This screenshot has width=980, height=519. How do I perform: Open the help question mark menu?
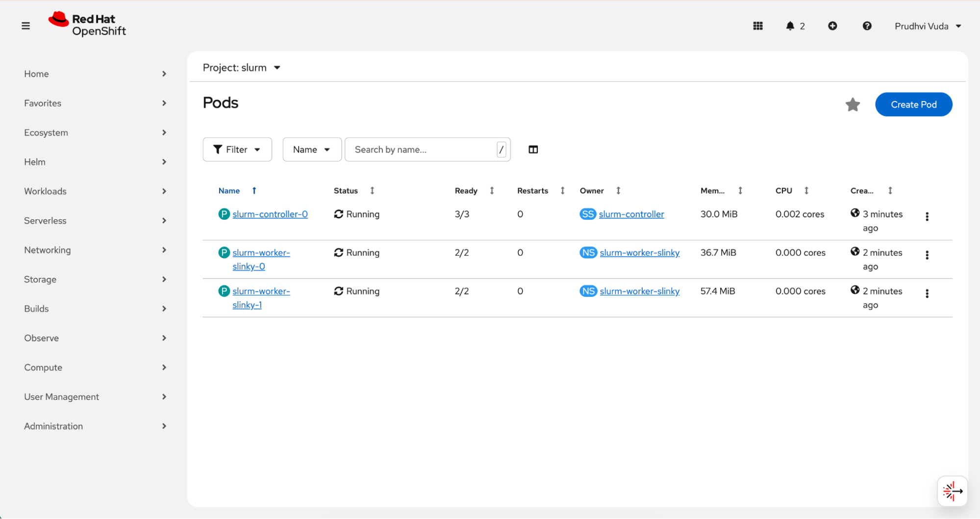[x=867, y=26]
